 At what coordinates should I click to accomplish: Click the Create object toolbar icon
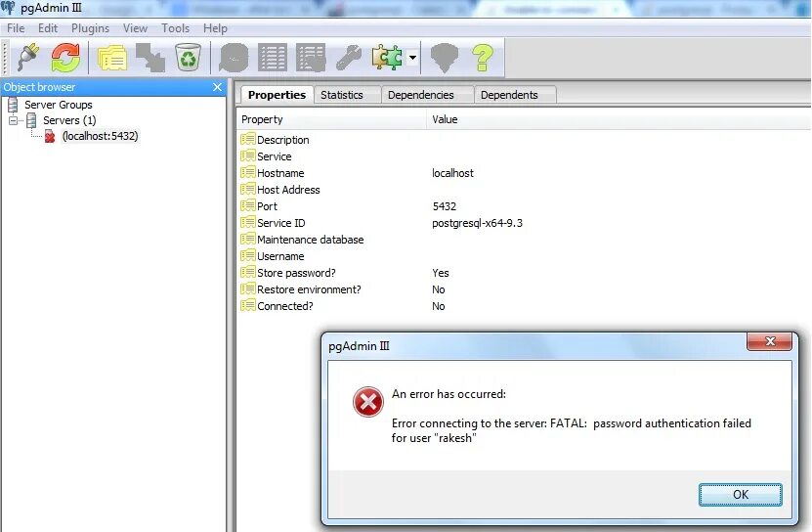[150, 57]
